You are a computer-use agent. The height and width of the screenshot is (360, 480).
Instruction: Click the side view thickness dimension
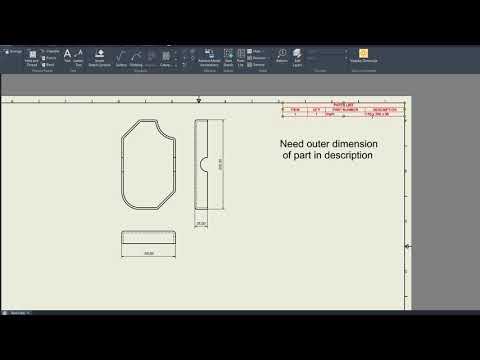pyautogui.click(x=201, y=223)
